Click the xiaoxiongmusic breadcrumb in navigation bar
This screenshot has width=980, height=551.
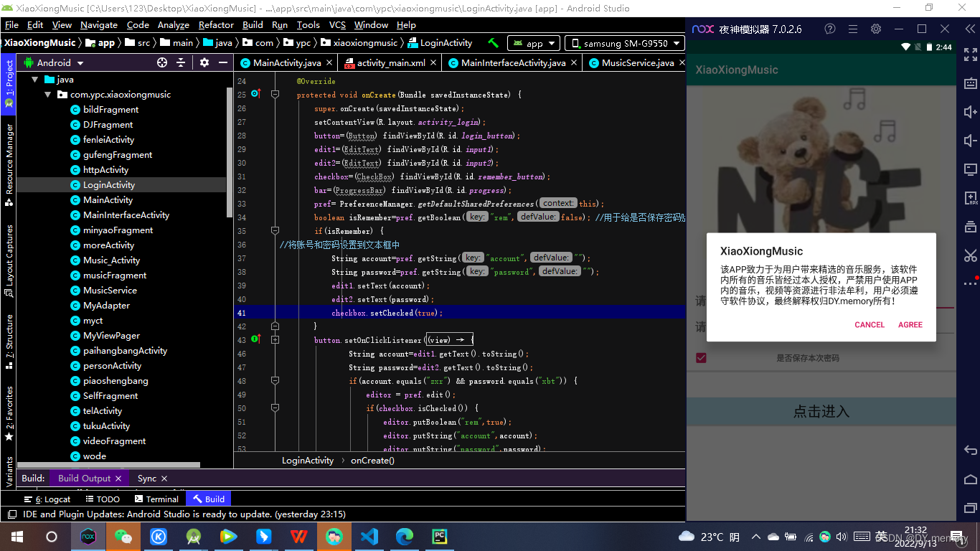click(364, 43)
